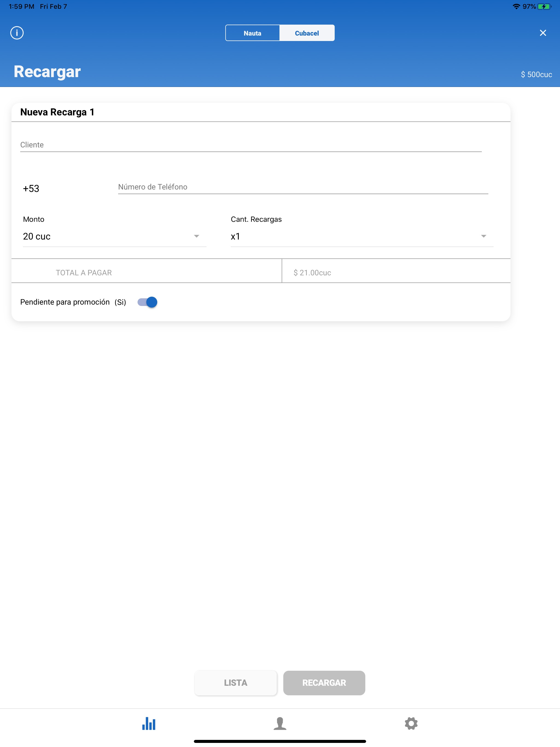Close the Recargar screen with X
The image size is (560, 747).
tap(543, 33)
